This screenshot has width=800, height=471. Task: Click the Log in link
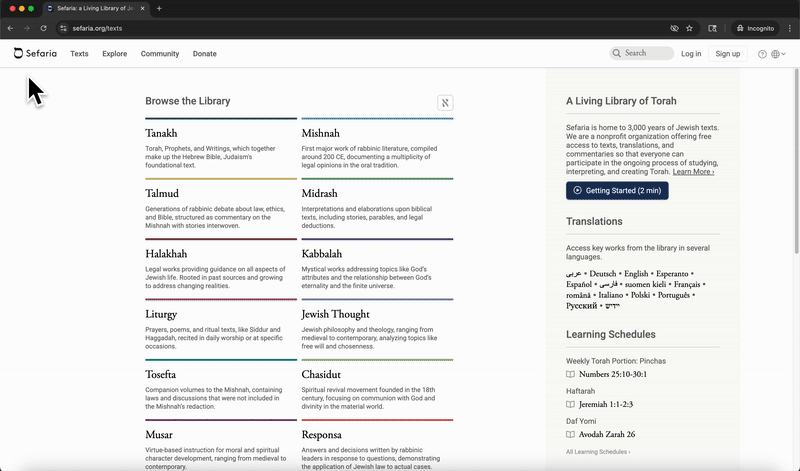tap(691, 54)
